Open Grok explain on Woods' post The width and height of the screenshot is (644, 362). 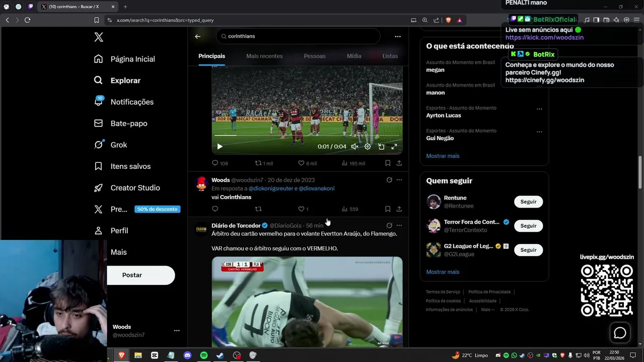coord(389,180)
